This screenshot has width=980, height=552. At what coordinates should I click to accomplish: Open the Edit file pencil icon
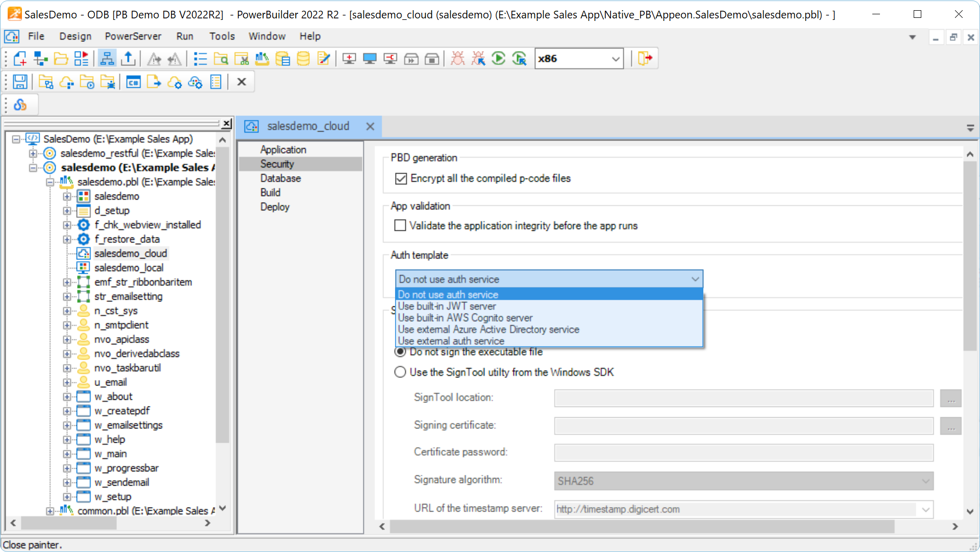click(x=324, y=59)
